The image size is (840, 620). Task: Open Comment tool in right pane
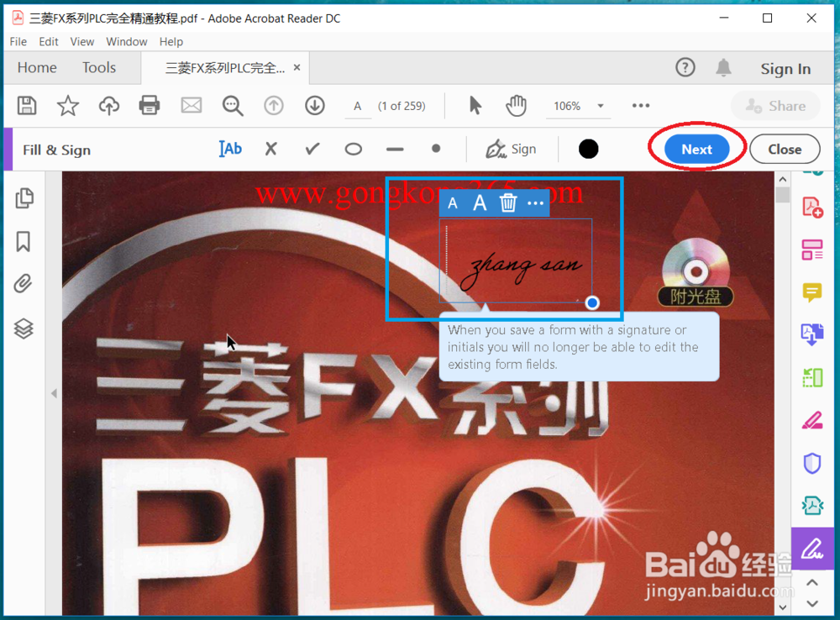pos(812,292)
